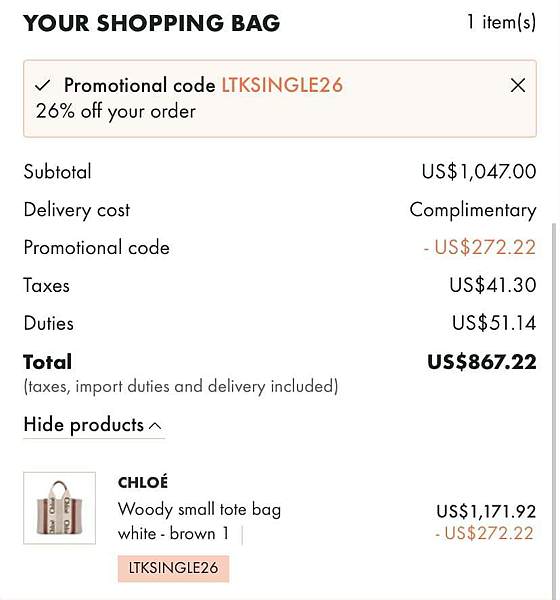Click the 26% off your order text
Viewport: 560px width, 600px height.
[116, 112]
